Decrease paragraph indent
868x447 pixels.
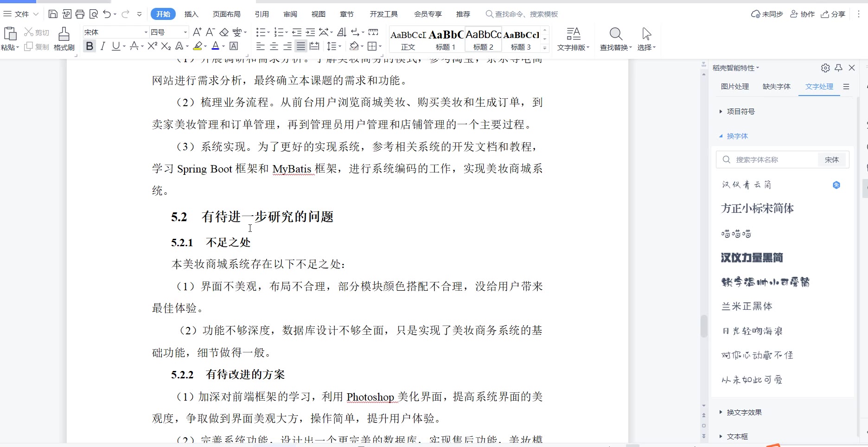coord(297,32)
